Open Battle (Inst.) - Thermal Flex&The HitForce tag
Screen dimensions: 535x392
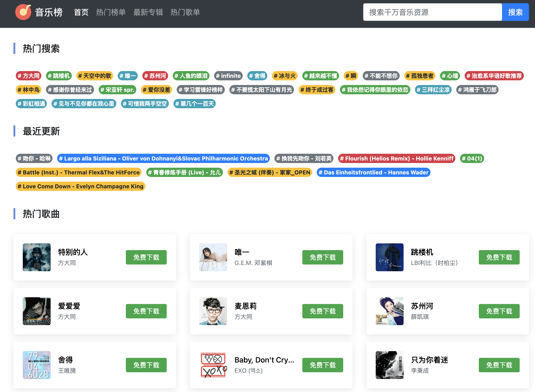[x=79, y=172]
